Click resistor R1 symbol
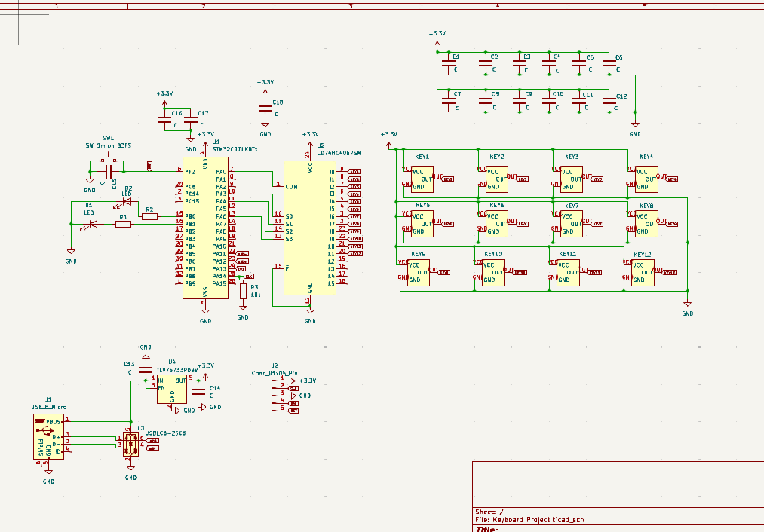 tap(123, 224)
